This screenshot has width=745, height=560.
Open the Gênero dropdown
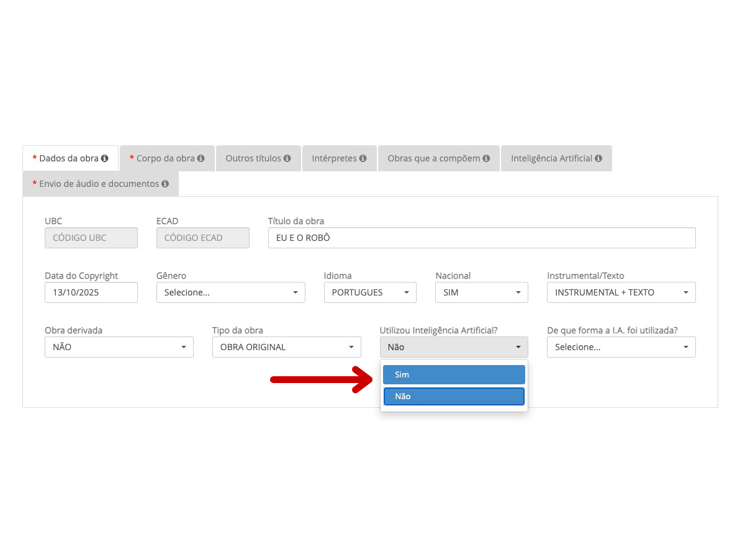(x=230, y=292)
